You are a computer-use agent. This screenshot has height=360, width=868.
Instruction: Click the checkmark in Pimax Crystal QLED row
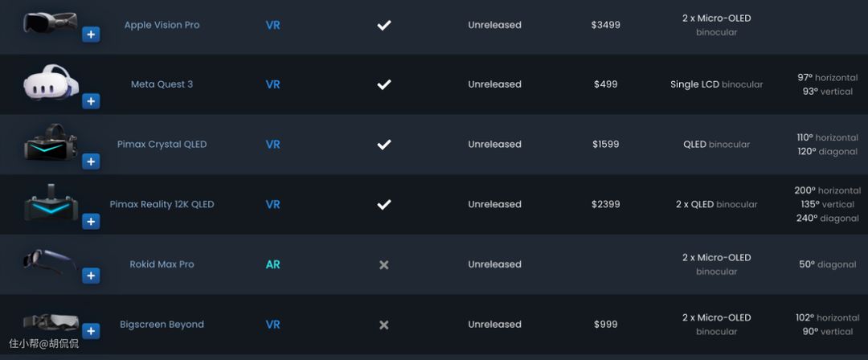click(x=384, y=145)
